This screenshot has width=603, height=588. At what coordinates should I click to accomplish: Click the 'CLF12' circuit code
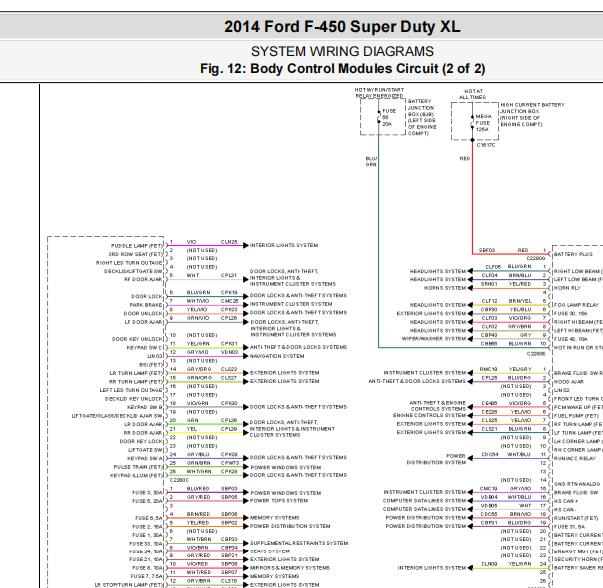click(490, 301)
